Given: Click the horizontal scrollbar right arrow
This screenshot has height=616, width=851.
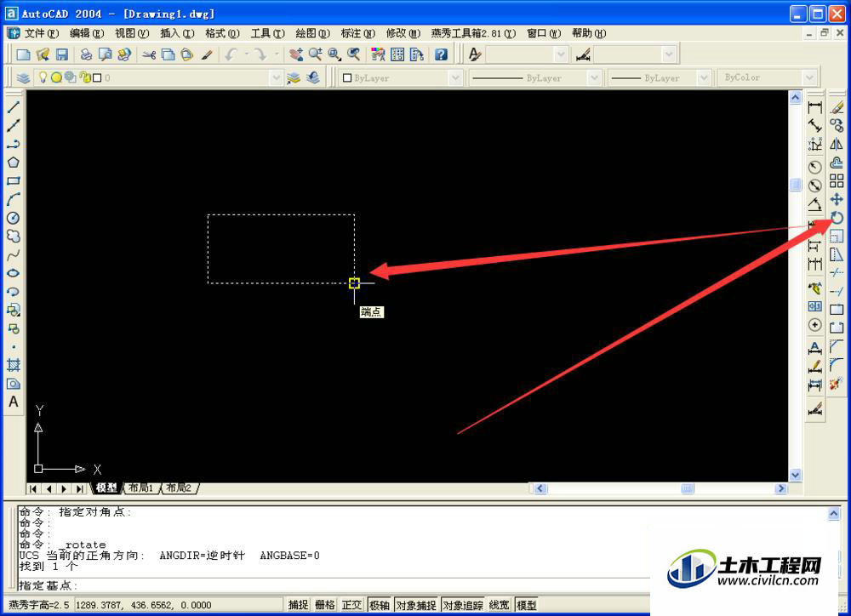Looking at the screenshot, I should [781, 488].
